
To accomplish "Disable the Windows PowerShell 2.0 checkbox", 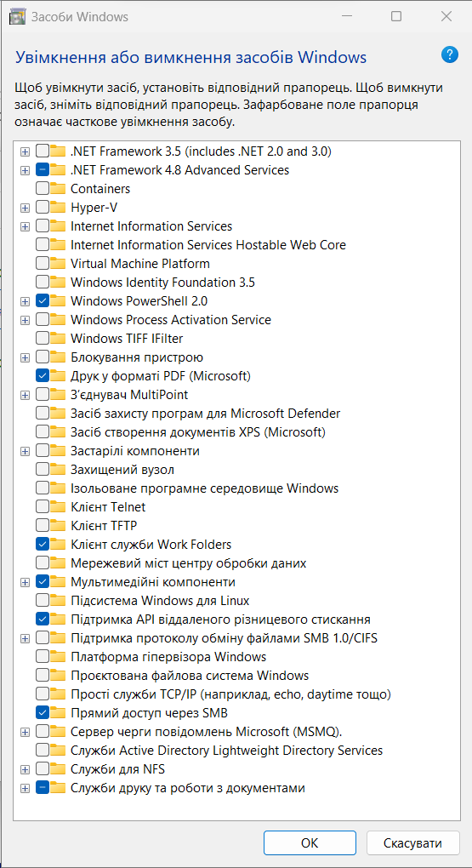I will click(43, 301).
